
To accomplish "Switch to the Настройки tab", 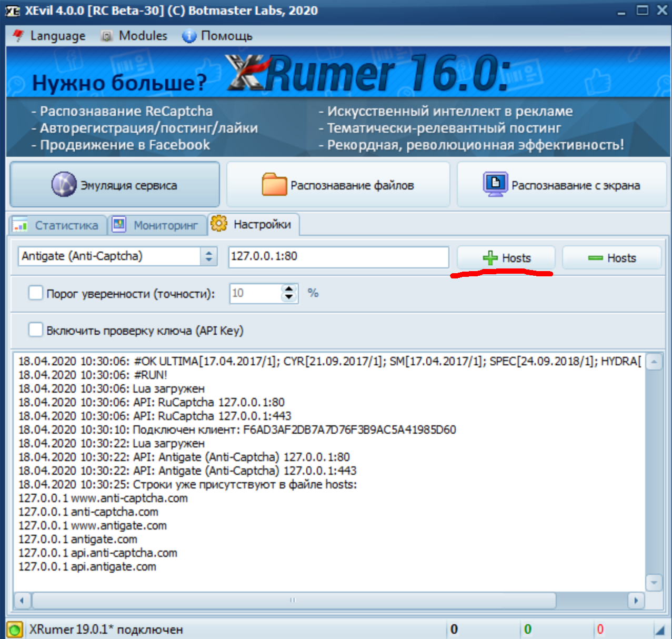I will point(254,224).
